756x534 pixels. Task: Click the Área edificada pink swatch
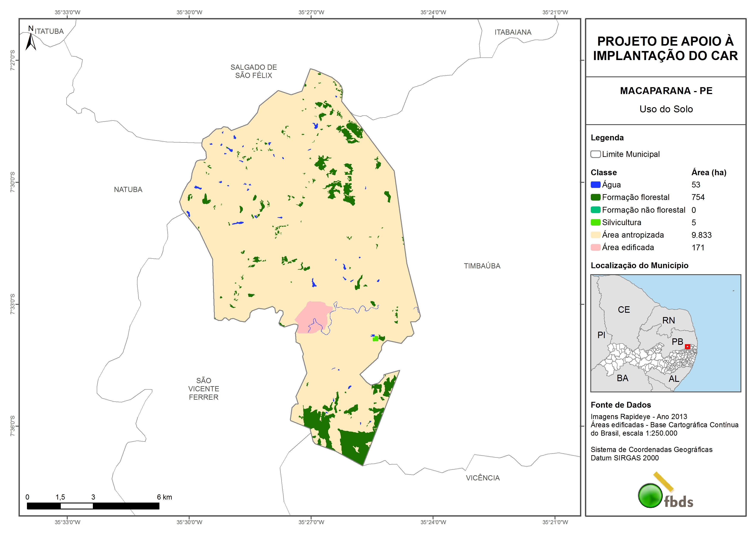(x=595, y=248)
